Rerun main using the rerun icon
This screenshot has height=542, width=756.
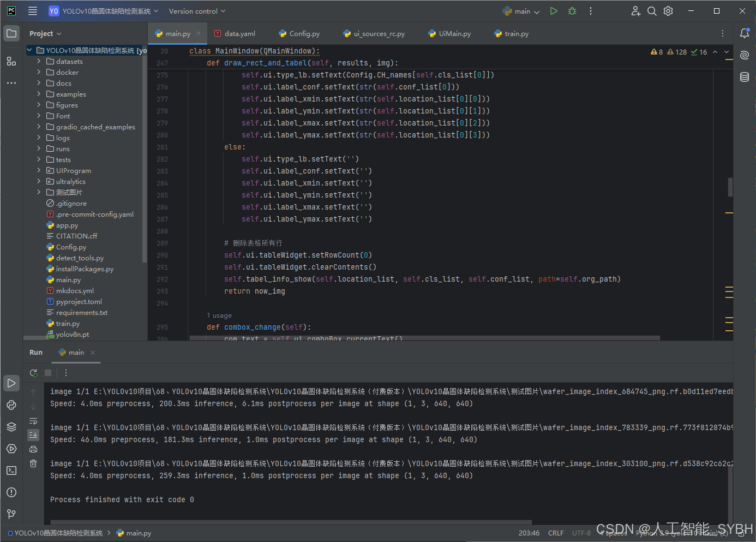33,373
